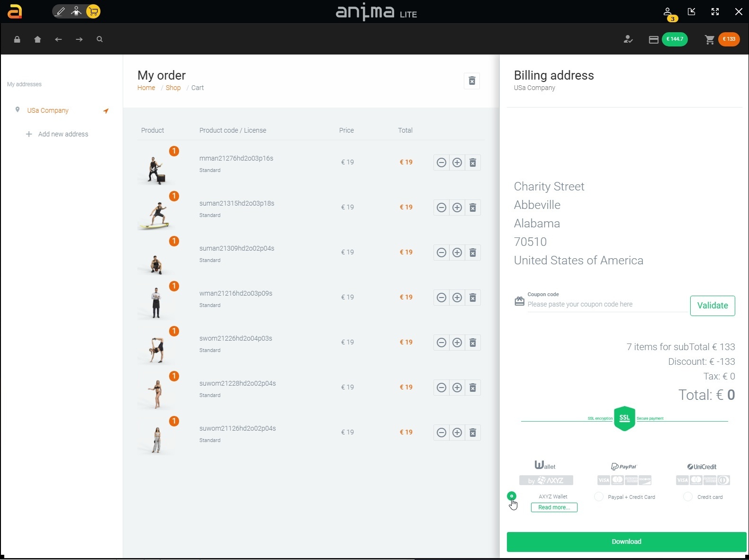Open the user account icon with badge 3

pyautogui.click(x=668, y=12)
